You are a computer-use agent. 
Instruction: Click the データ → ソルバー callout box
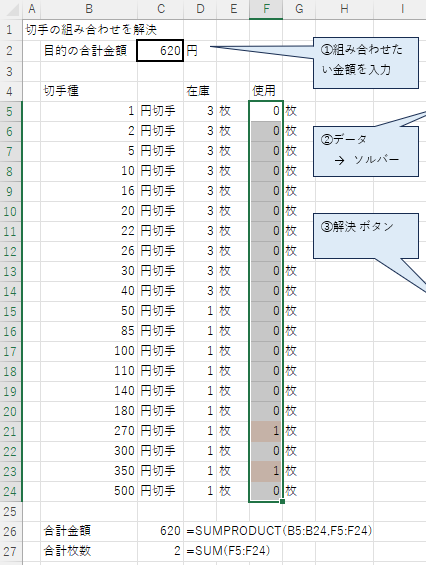pos(365,151)
